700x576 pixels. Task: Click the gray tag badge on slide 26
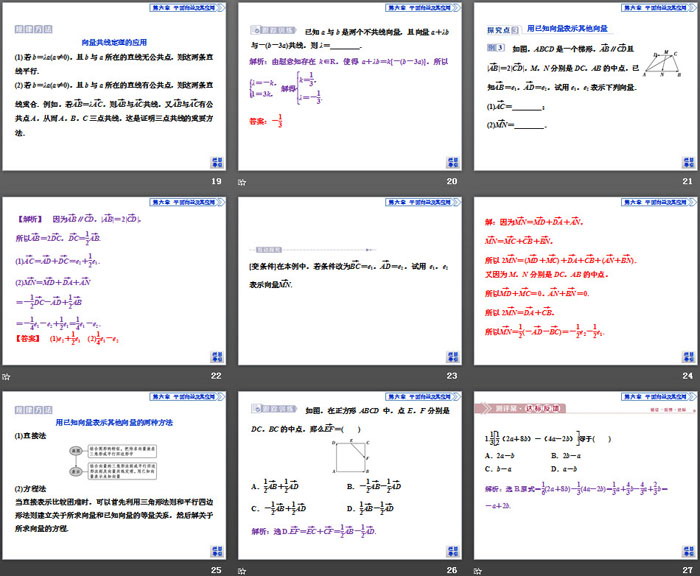pyautogui.click(x=274, y=409)
